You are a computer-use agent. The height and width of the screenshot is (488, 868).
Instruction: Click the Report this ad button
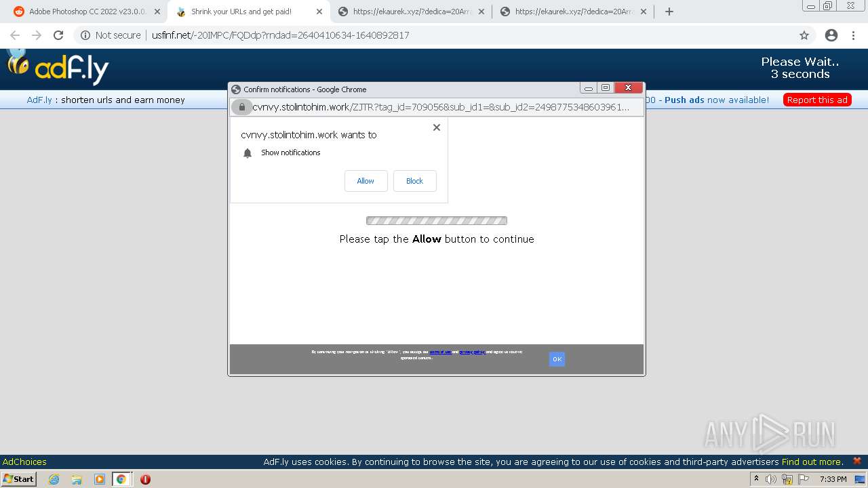pyautogui.click(x=817, y=100)
